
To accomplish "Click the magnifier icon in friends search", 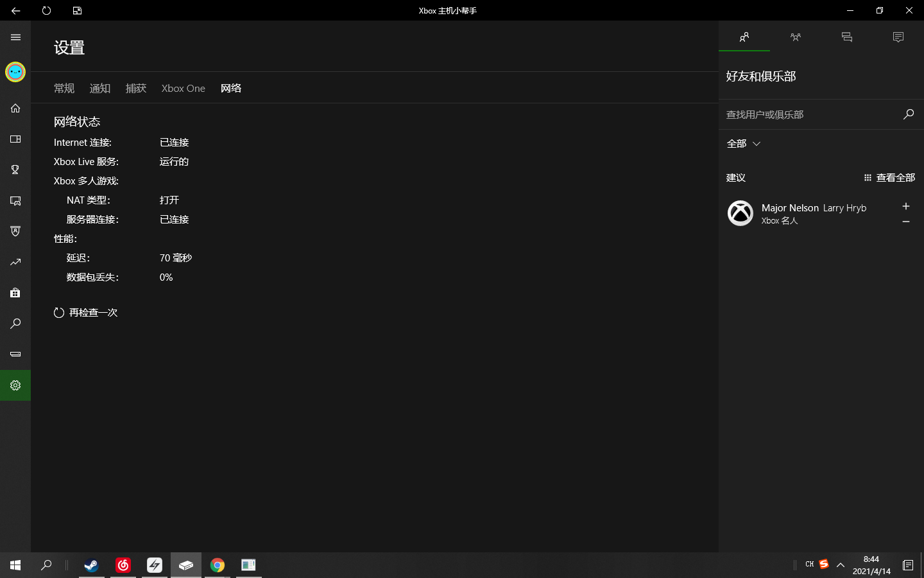I will coord(909,114).
